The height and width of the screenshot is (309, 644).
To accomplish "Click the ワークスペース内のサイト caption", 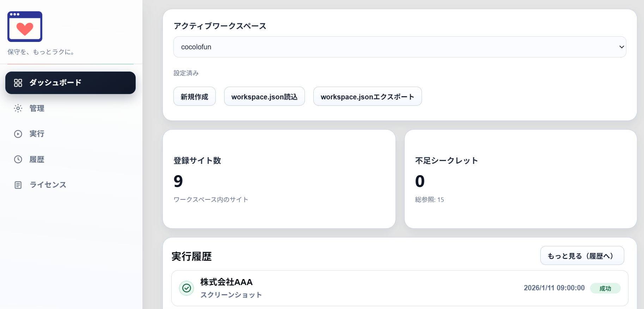I will point(211,199).
